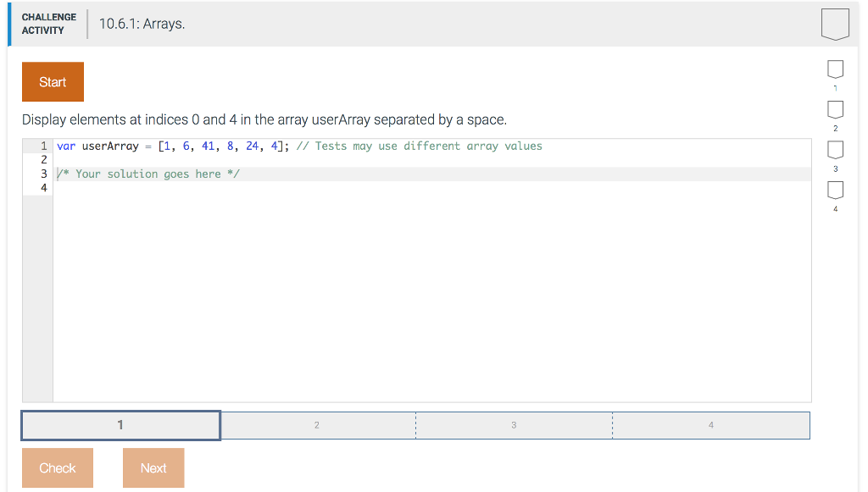Click shield badge numbered 2
The height and width of the screenshot is (492, 868).
point(835,109)
